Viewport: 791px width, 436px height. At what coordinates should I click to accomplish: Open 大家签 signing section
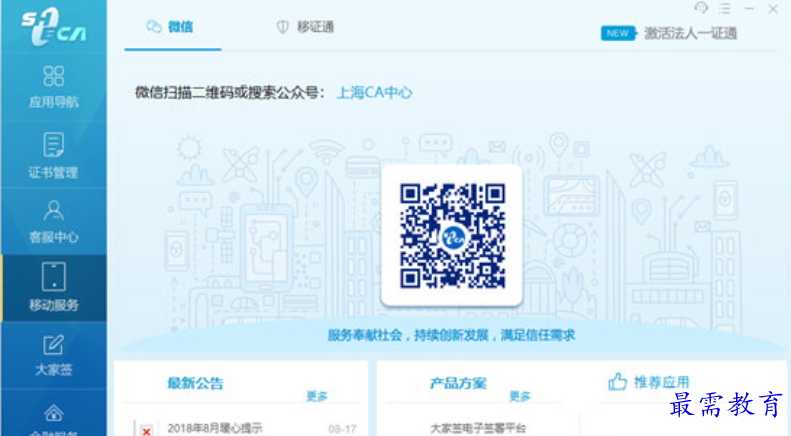pyautogui.click(x=53, y=355)
